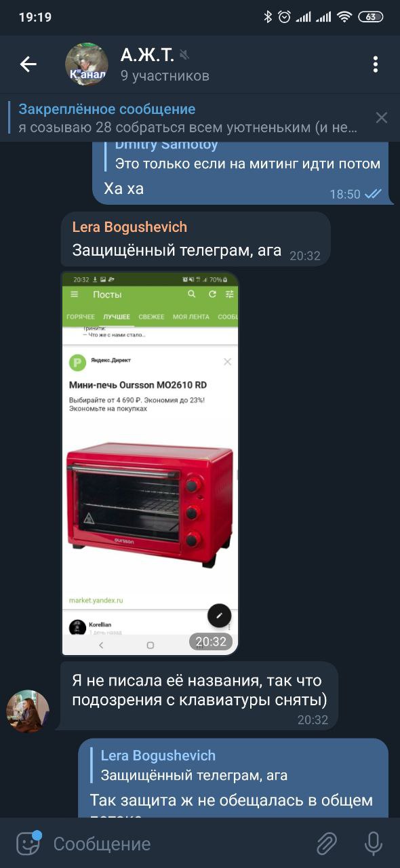Tap the '9 участников' member count
Screen dimensions: 400x868
tap(165, 76)
